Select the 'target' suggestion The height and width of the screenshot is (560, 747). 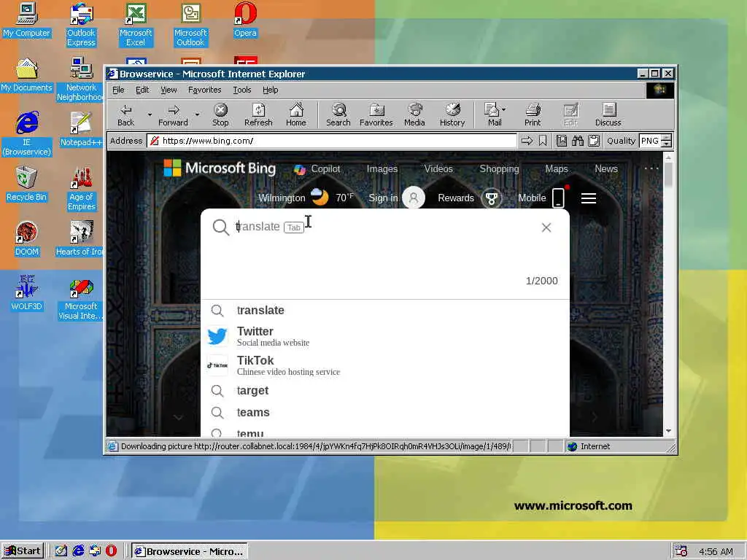pyautogui.click(x=385, y=391)
